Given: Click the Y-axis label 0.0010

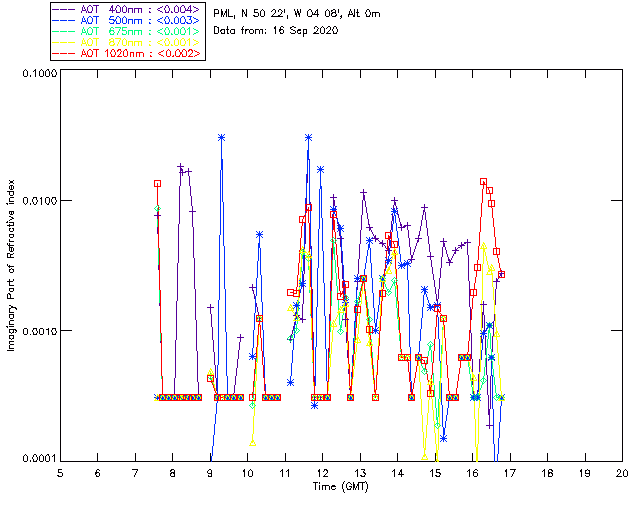Looking at the screenshot, I should (x=39, y=330).
